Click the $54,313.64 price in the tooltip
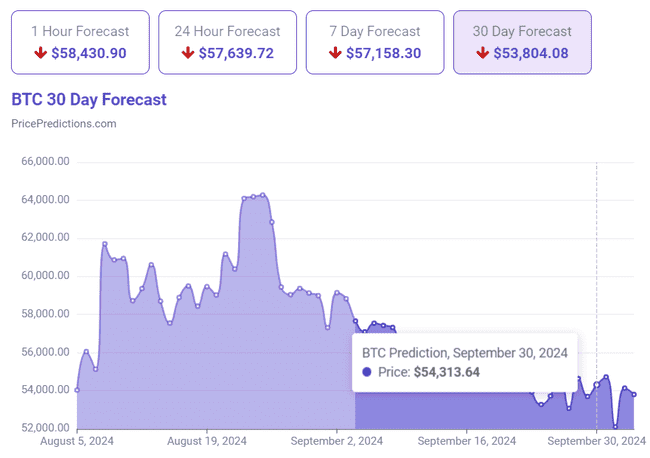Screen dimensions: 650x458 pyautogui.click(x=447, y=372)
